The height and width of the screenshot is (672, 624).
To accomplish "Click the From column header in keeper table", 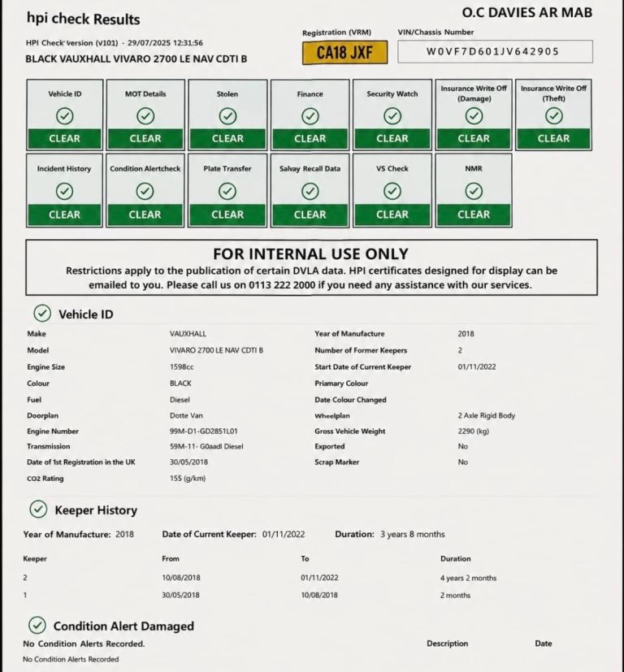I will [171, 558].
